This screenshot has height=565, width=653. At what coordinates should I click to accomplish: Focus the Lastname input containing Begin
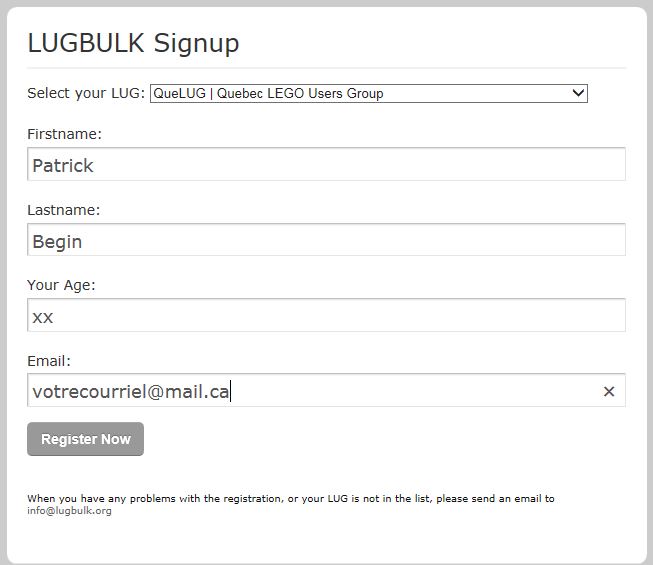(326, 241)
